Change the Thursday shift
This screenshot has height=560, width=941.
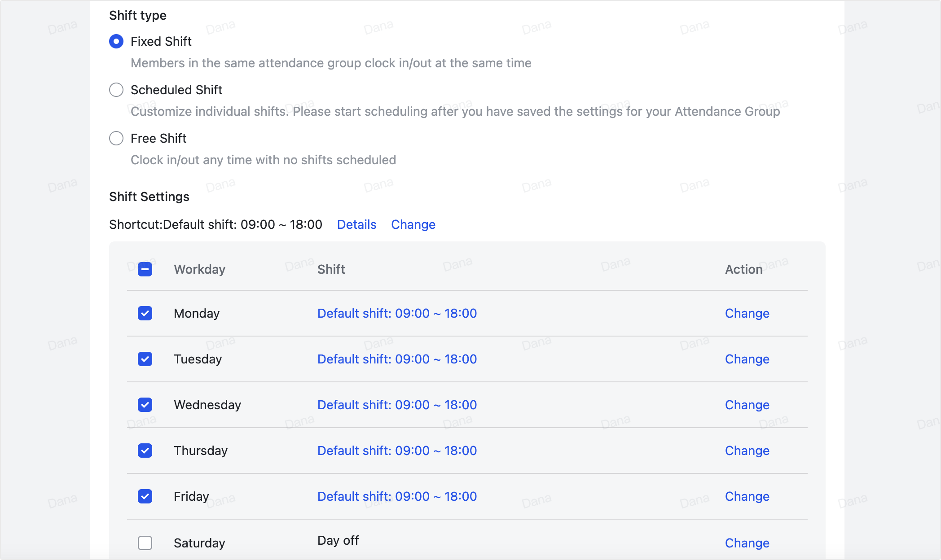(x=747, y=451)
